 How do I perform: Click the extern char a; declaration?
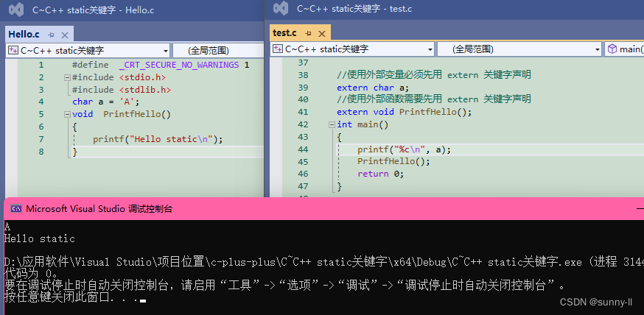pyautogui.click(x=373, y=88)
